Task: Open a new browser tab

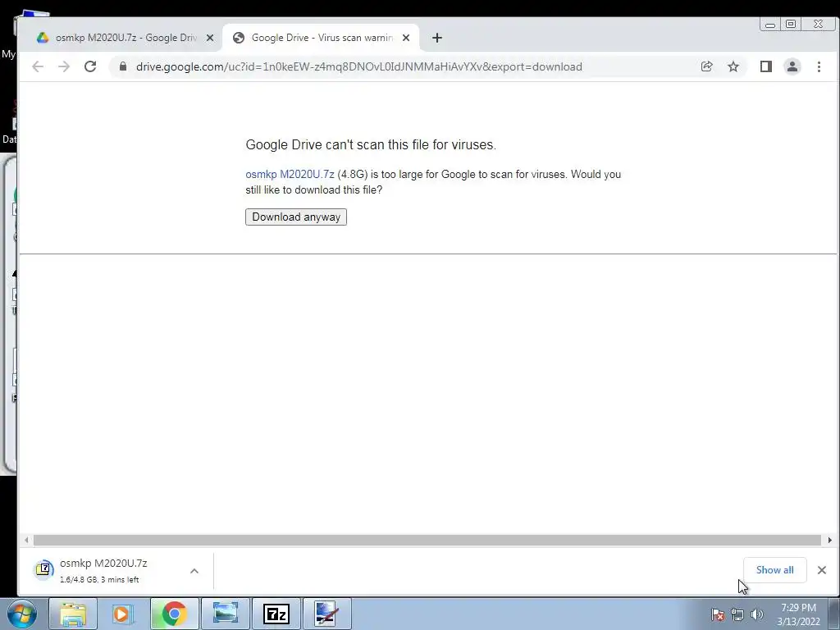Action: click(x=437, y=38)
